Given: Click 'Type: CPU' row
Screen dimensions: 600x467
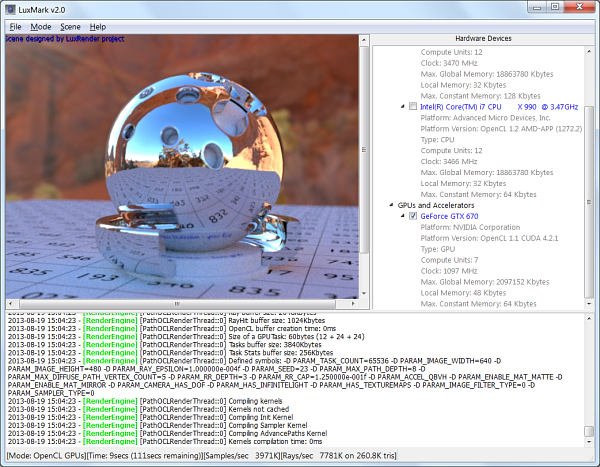Looking at the screenshot, I should tap(437, 140).
